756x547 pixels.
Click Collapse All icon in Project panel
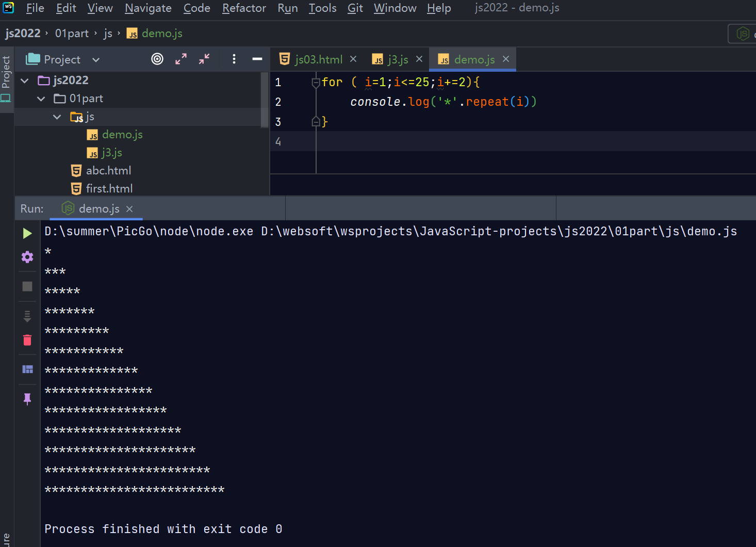point(204,59)
